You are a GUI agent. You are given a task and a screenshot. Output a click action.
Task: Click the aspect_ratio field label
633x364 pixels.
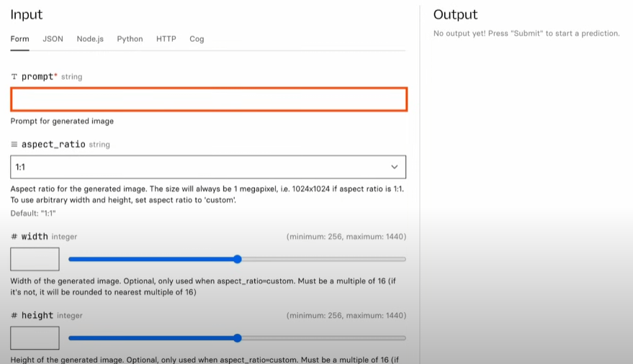coord(53,145)
